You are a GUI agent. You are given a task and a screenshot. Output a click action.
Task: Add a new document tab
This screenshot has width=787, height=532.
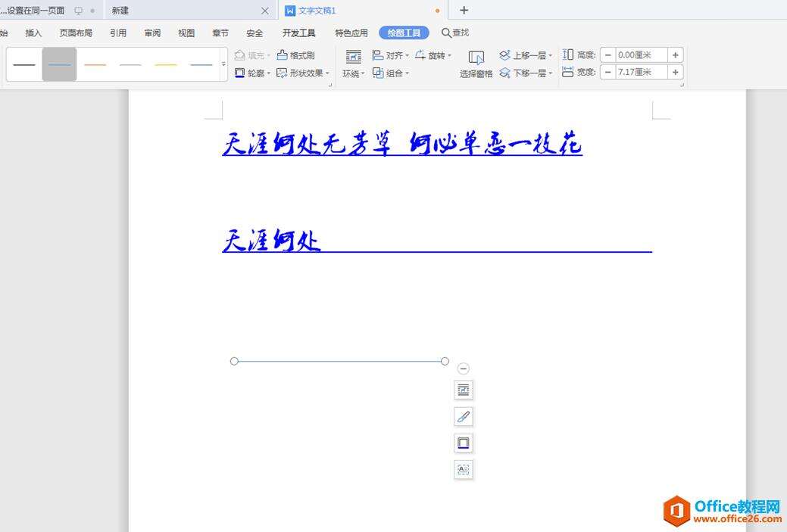[464, 10]
